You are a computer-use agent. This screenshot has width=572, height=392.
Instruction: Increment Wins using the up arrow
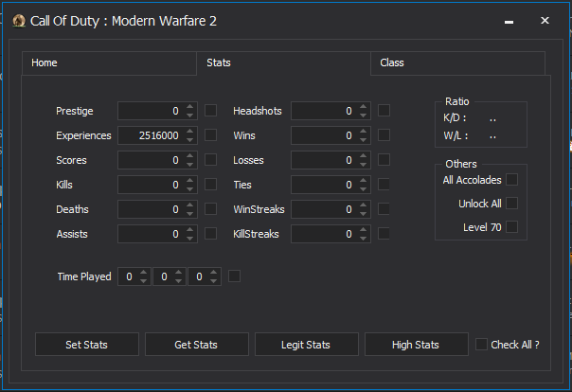click(363, 131)
